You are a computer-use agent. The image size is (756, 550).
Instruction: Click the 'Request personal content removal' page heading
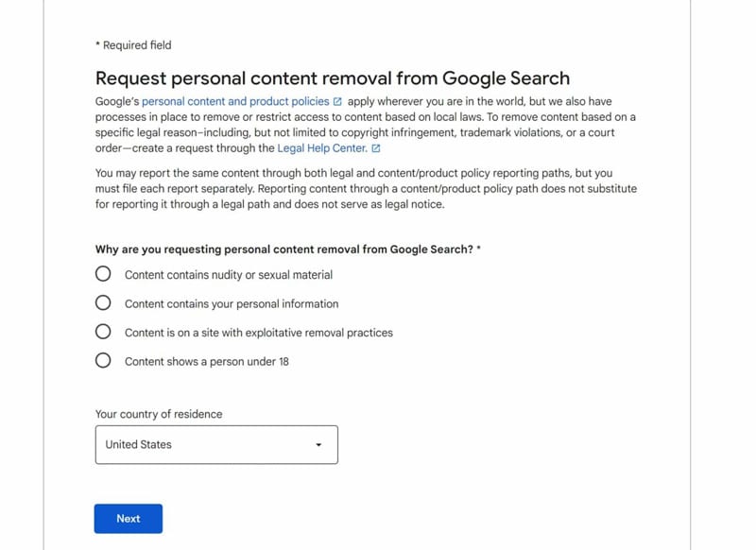click(x=333, y=78)
